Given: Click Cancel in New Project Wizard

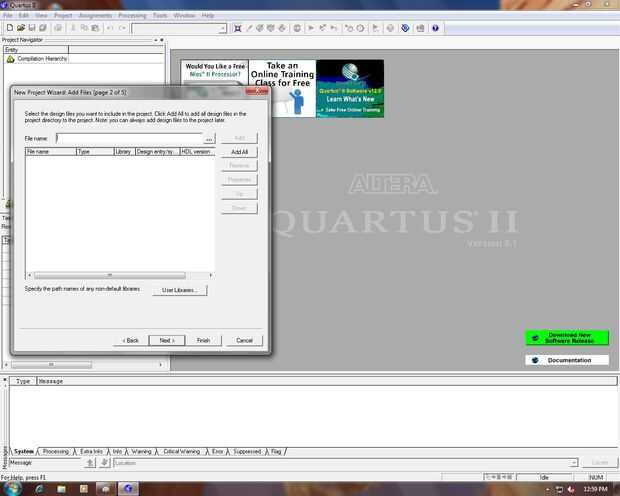Looking at the screenshot, I should 244,340.
